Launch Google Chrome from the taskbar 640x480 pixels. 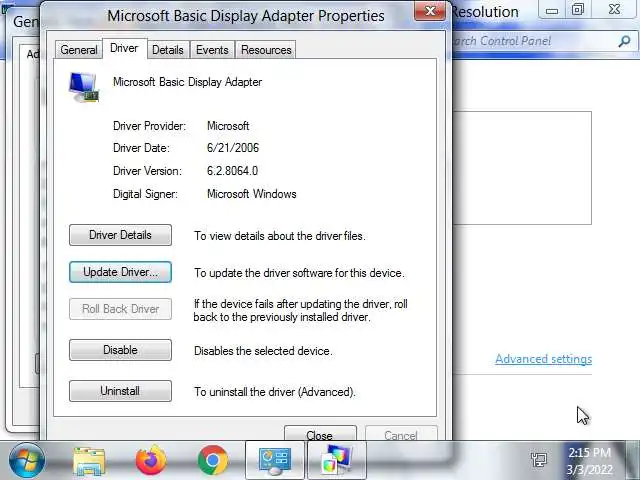click(x=213, y=461)
